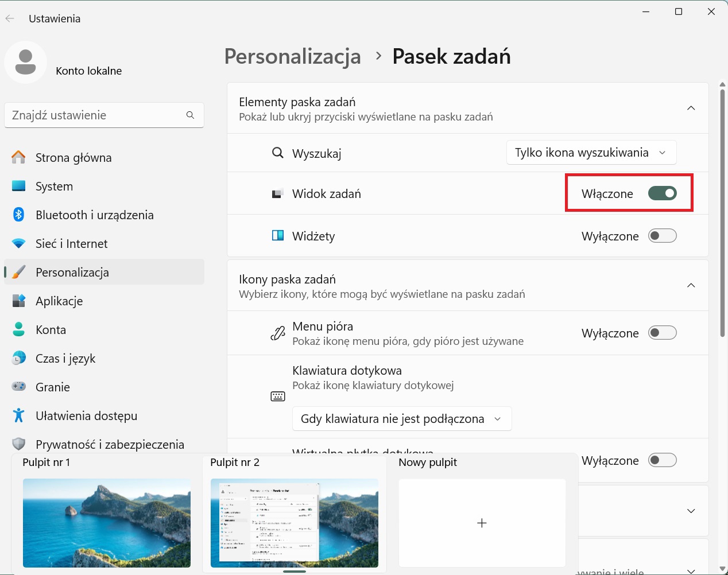This screenshot has width=728, height=575.
Task: Select the Pulpit nr 2 desktop thumbnail
Action: (x=295, y=523)
